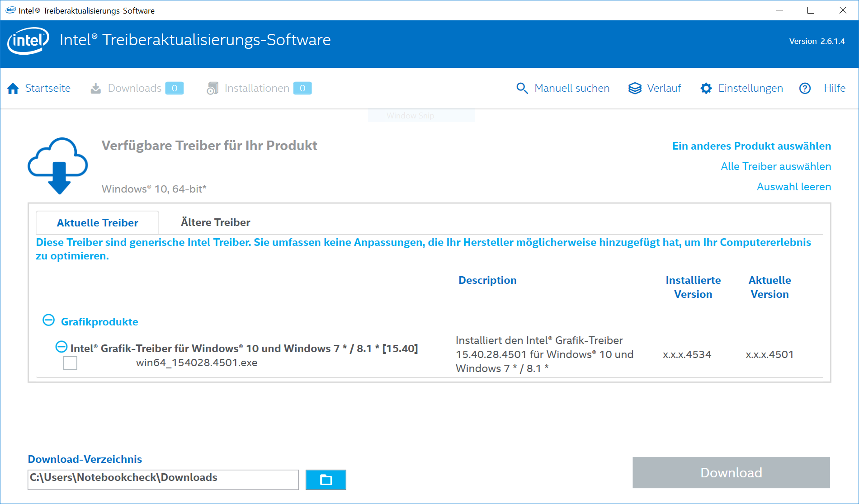Click the Installationen disk icon
Viewport: 859px width, 504px height.
[212, 89]
